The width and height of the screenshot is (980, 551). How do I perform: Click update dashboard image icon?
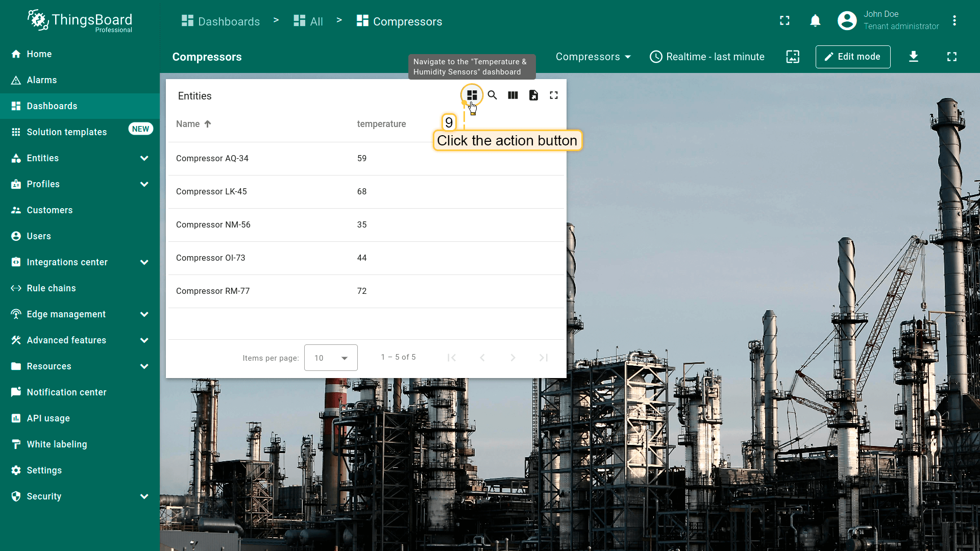793,57
